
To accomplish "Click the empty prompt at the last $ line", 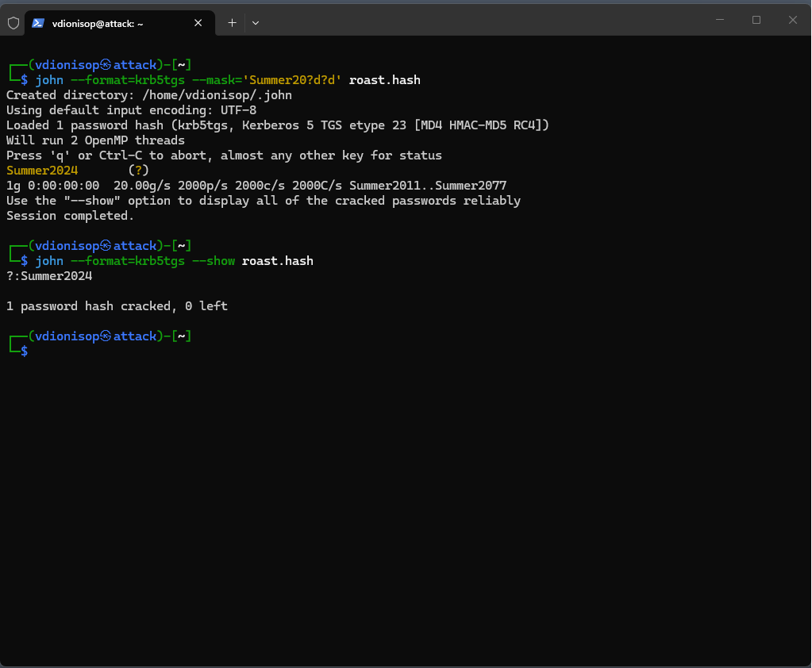I will (x=25, y=351).
